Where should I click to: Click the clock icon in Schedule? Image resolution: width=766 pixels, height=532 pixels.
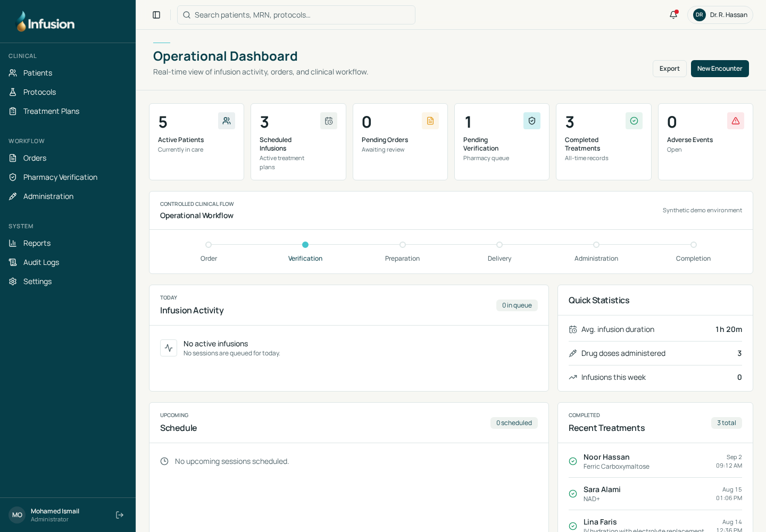point(164,461)
